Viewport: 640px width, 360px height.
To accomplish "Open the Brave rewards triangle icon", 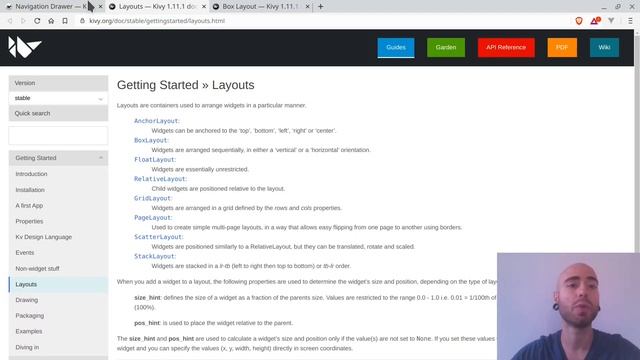I will pos(595,20).
